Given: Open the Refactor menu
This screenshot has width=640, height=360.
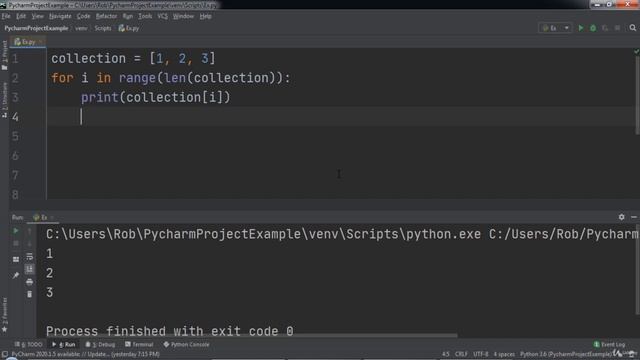Looking at the screenshot, I should [106, 16].
